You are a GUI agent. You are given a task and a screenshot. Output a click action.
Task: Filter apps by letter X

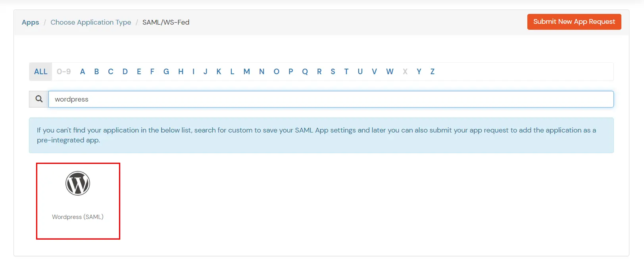tap(405, 72)
